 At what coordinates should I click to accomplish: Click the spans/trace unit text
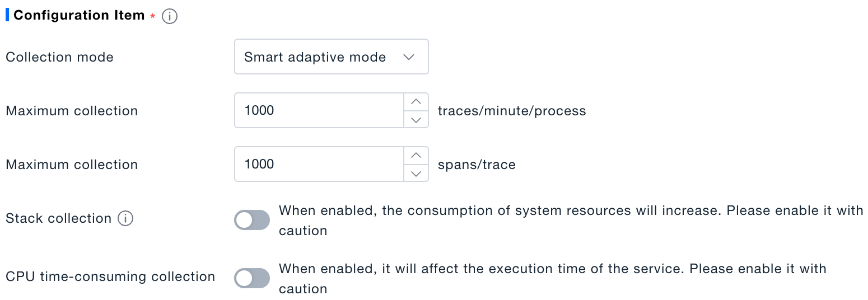coord(477,165)
